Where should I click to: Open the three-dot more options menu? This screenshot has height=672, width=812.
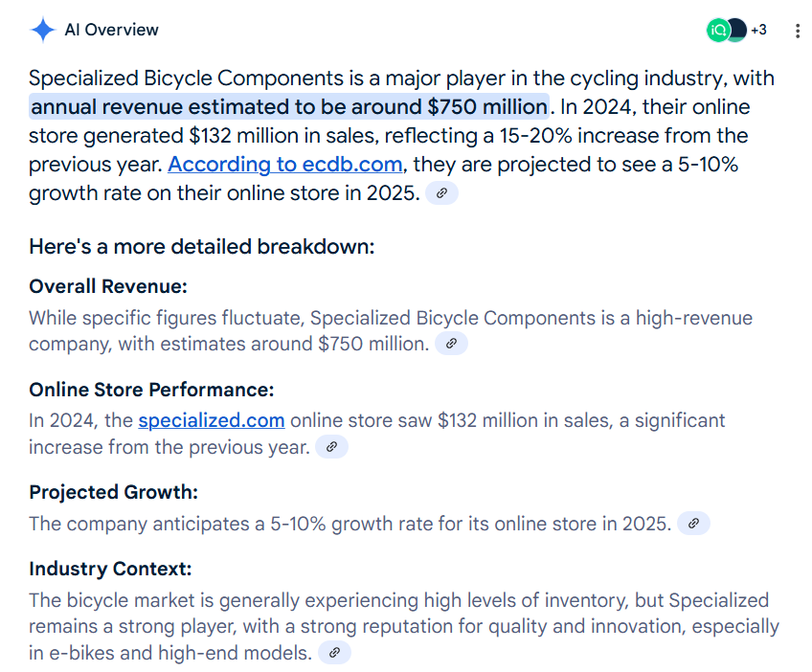(x=797, y=31)
